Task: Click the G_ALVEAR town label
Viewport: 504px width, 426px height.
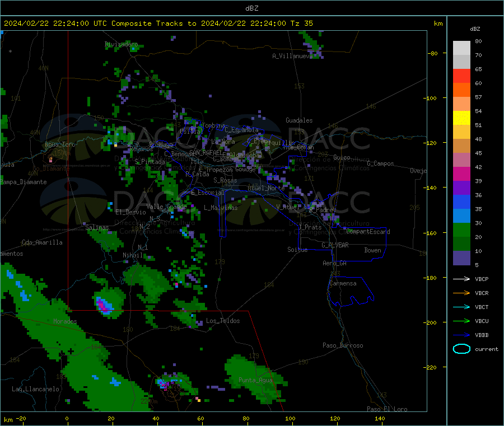Action: coord(335,245)
